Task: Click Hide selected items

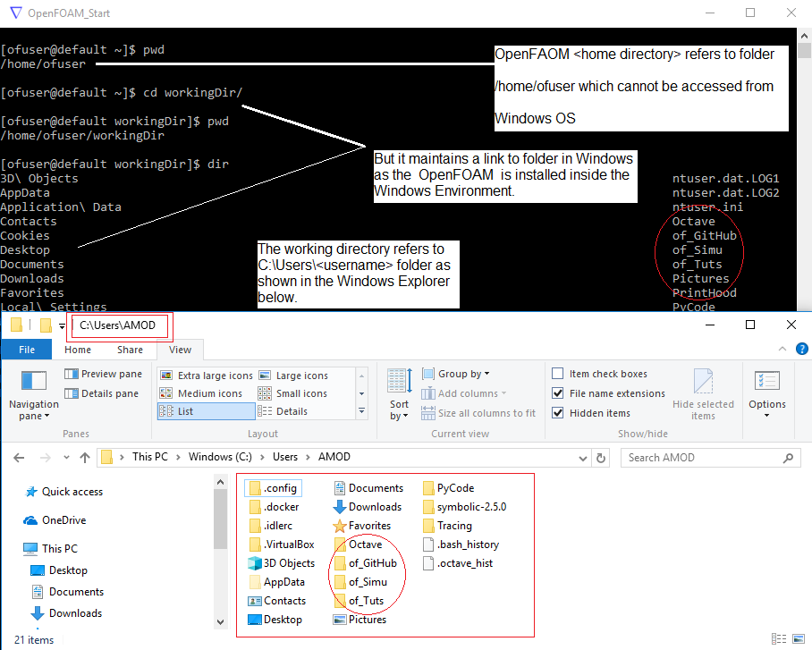Action: pos(703,394)
